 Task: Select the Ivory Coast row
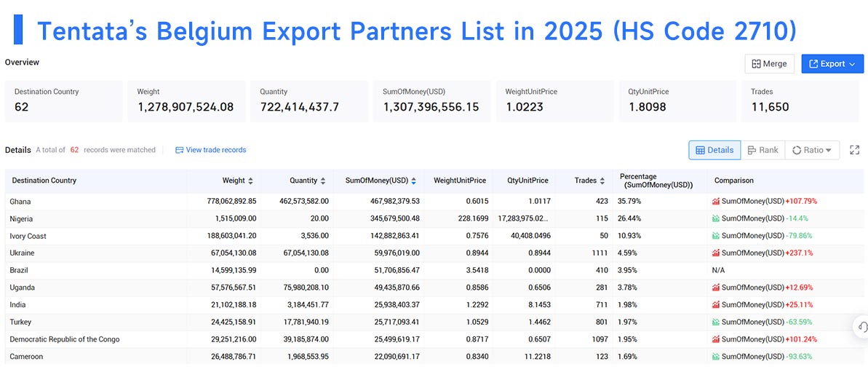pos(434,236)
